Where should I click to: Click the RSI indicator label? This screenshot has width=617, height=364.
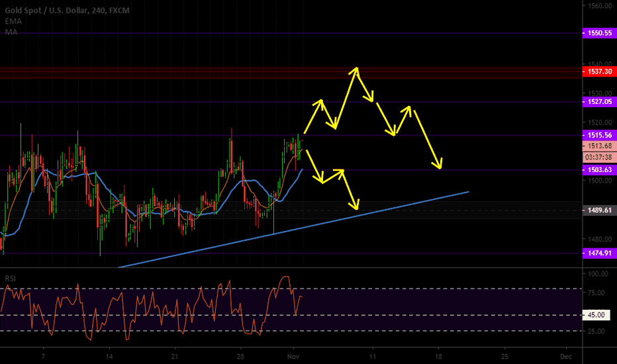tap(10, 279)
